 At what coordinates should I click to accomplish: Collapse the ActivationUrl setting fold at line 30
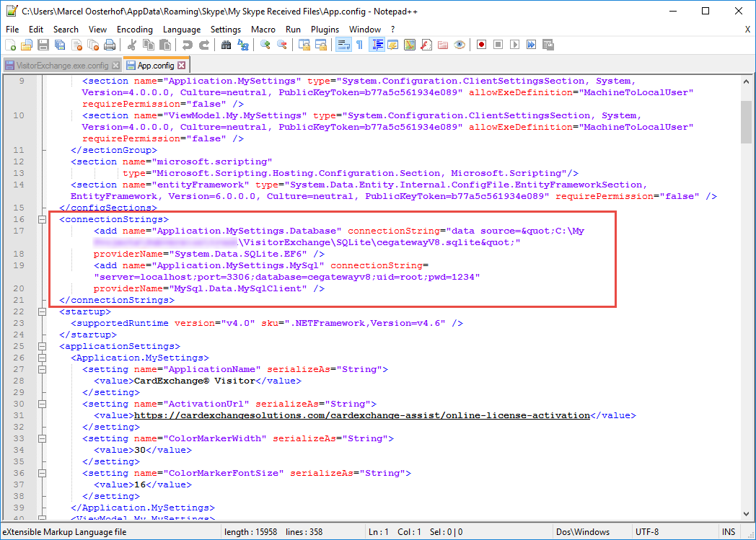(42, 404)
